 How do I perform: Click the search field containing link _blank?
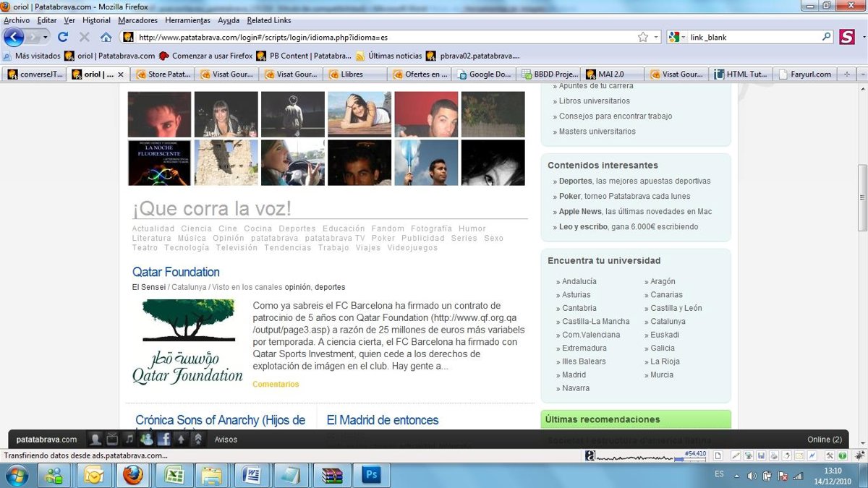click(x=752, y=37)
